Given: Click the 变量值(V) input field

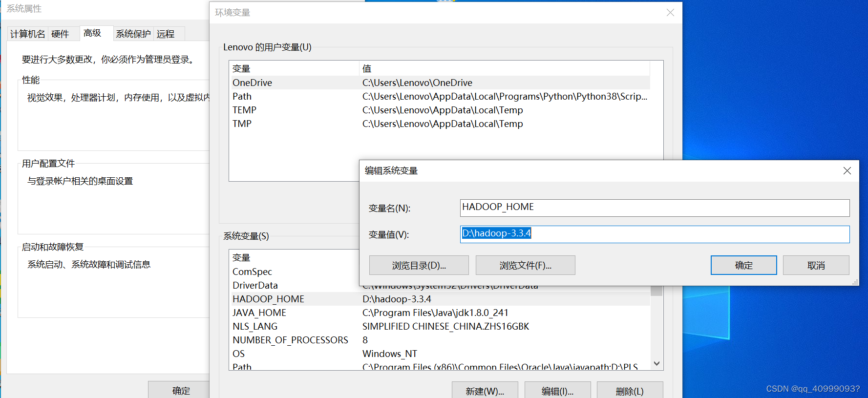Looking at the screenshot, I should (x=655, y=234).
